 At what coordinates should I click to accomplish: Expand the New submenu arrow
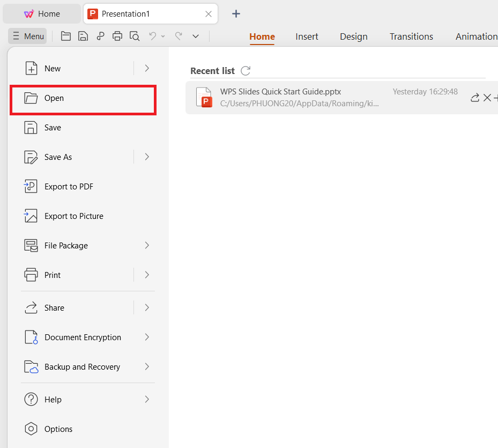(147, 69)
